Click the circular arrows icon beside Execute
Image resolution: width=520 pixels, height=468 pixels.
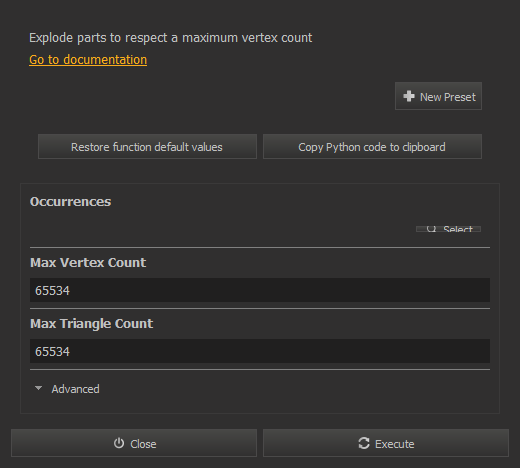coord(364,443)
